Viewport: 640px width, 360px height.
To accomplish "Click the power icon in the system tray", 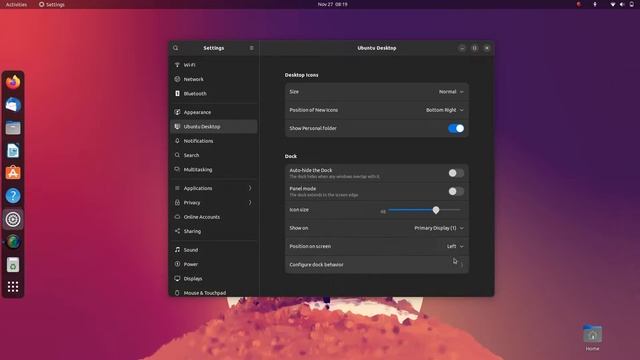I will 631,4.
